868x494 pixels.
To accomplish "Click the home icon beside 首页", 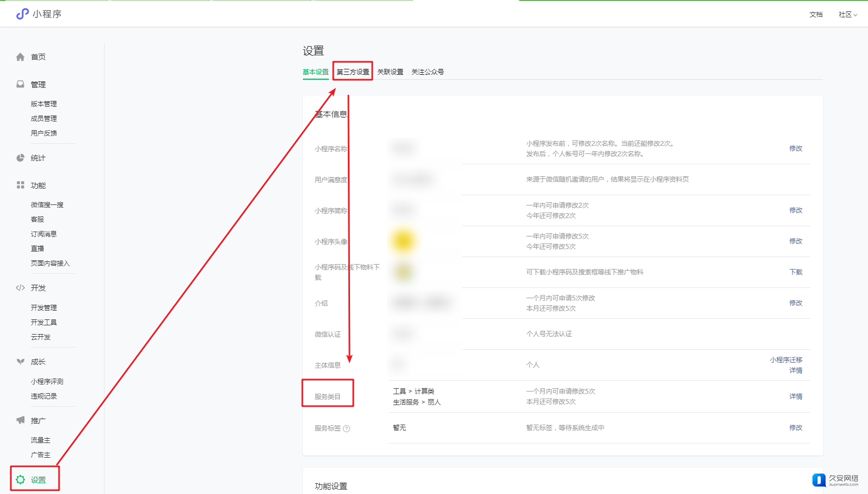I will [21, 57].
